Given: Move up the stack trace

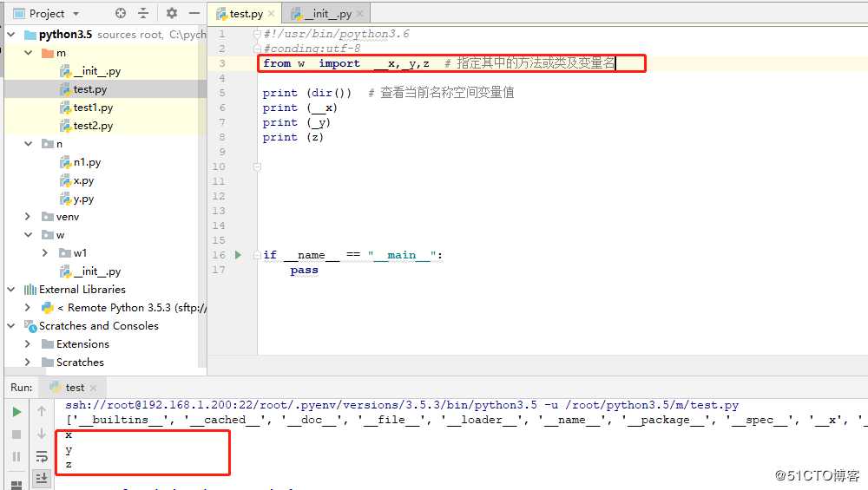Looking at the screenshot, I should click(x=42, y=411).
